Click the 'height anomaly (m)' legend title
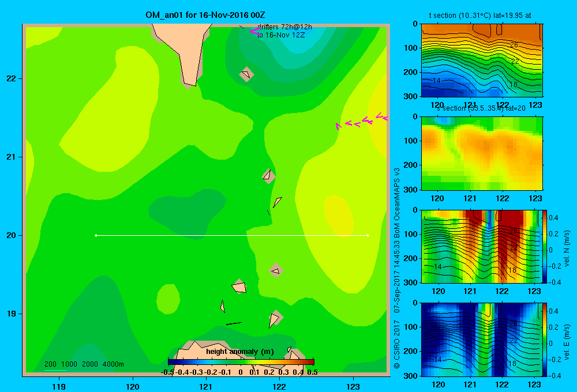Image resolution: width=577 pixels, height=392 pixels. 240,352
